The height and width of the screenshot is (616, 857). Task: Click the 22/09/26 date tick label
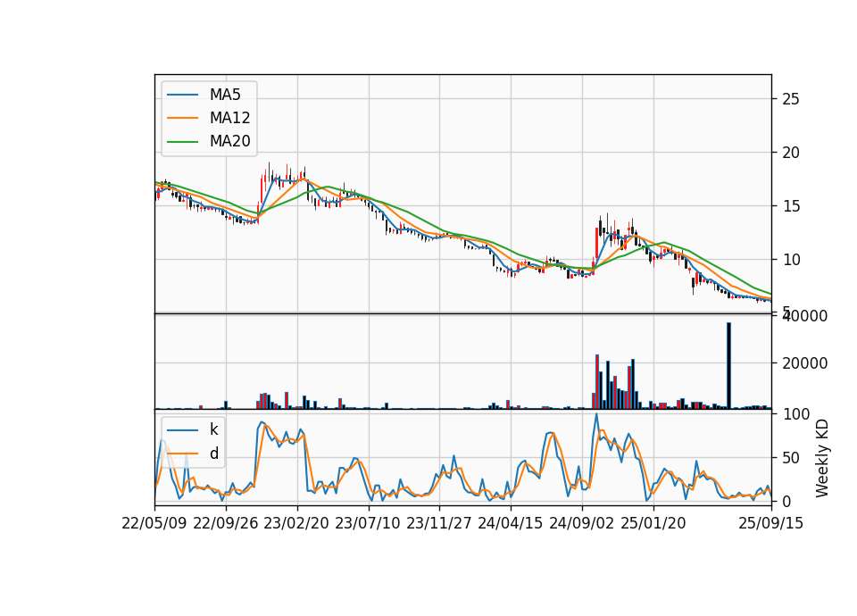(x=226, y=523)
